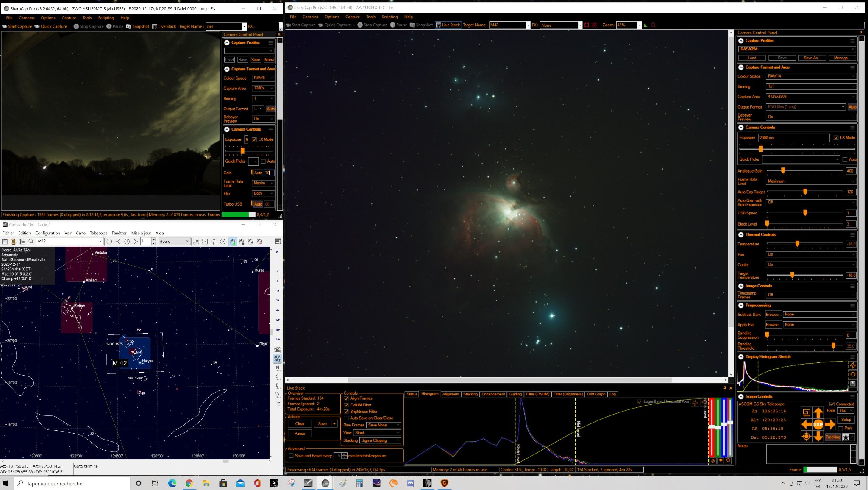The image size is (868, 490).
Task: Click the spiral search icon in Scope Controls
Action: 806,412
